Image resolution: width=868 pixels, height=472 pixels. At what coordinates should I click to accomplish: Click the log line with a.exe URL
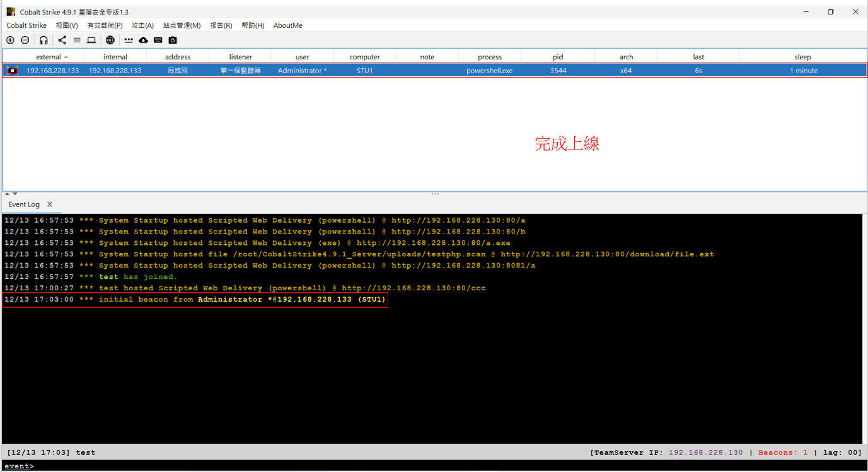(x=257, y=243)
